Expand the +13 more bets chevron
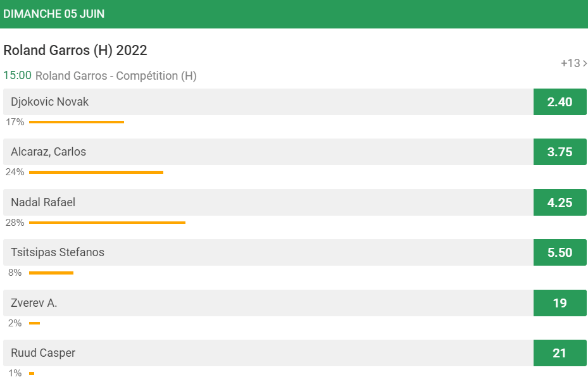588x377 pixels. [x=573, y=63]
